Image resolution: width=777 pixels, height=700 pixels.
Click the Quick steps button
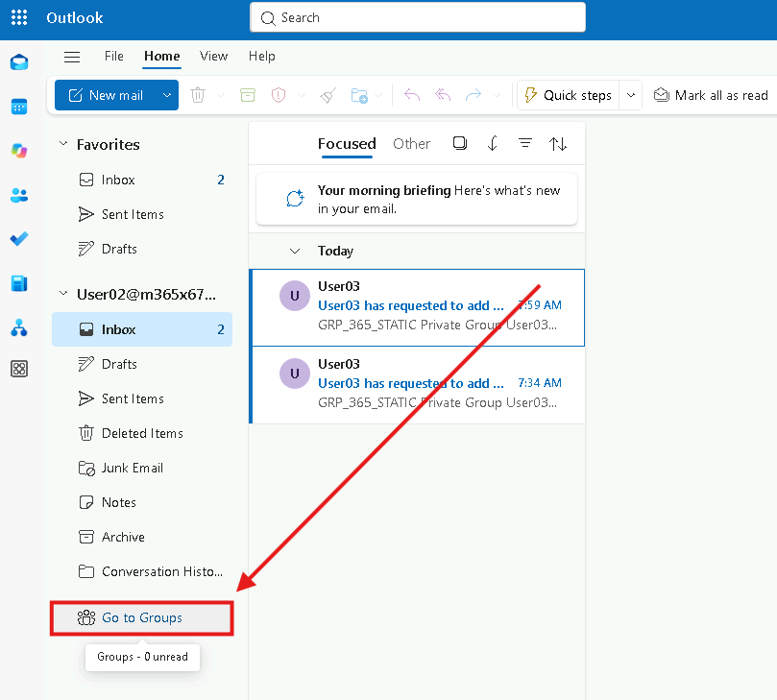tap(569, 95)
